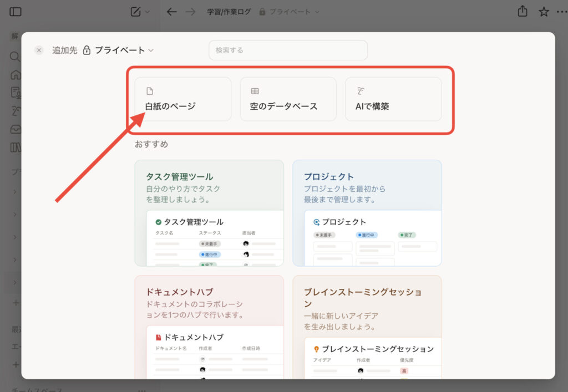Click the share icon

[523, 11]
